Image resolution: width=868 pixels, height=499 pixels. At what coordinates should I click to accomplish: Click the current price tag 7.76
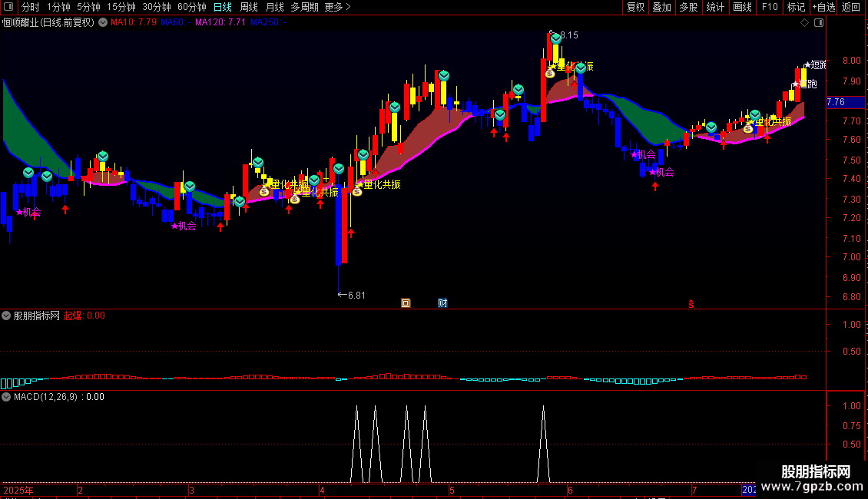pyautogui.click(x=845, y=102)
